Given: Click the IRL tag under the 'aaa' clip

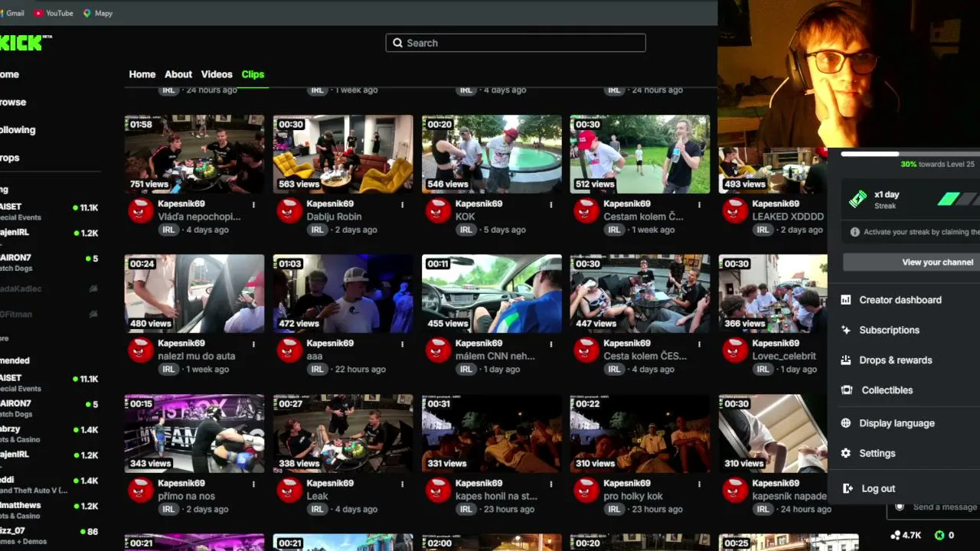Looking at the screenshot, I should (x=317, y=369).
